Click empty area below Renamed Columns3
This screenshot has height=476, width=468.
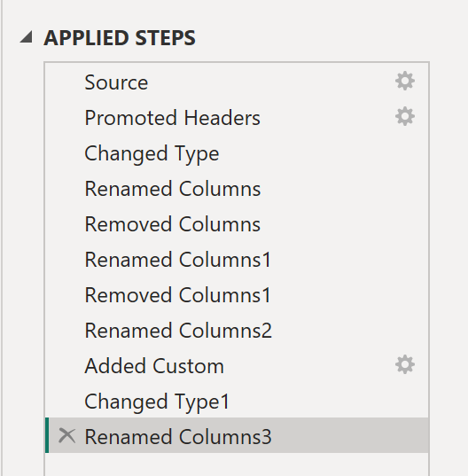237,464
